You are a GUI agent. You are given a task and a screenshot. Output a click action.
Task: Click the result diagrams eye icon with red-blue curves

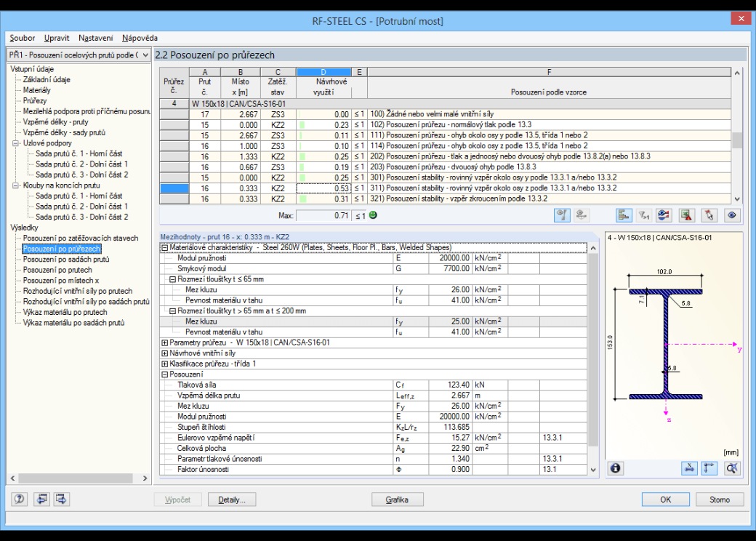(x=664, y=215)
